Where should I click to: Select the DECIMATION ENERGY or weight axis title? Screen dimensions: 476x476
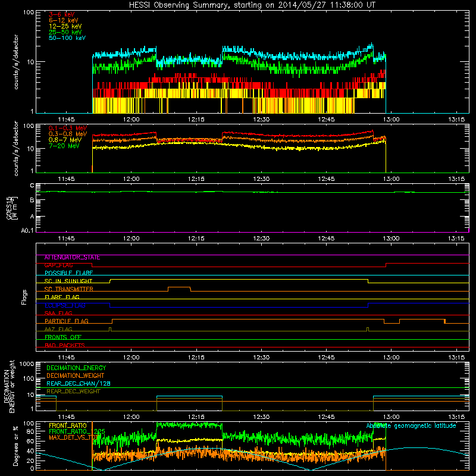(9, 387)
